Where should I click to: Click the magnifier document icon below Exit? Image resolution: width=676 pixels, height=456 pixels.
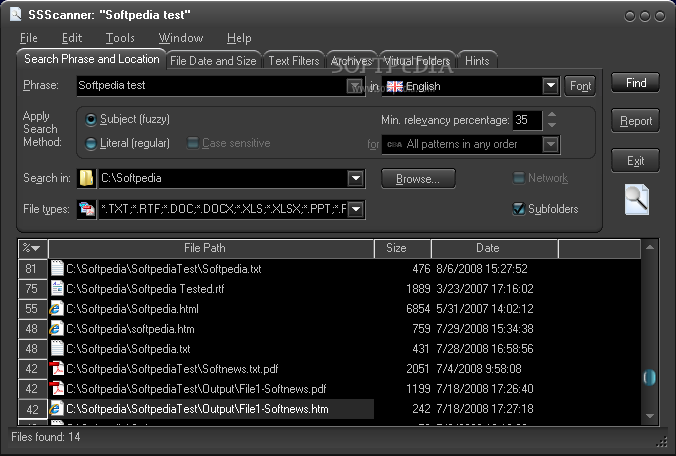(x=637, y=200)
